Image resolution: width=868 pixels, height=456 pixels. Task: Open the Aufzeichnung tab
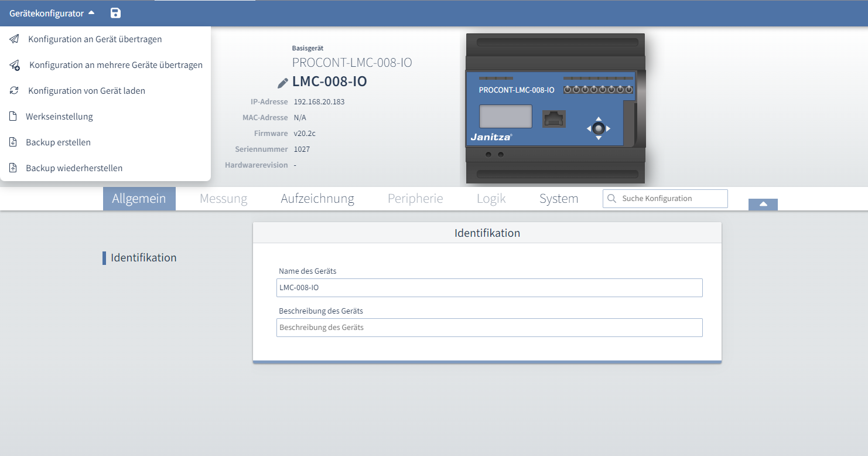(x=317, y=198)
